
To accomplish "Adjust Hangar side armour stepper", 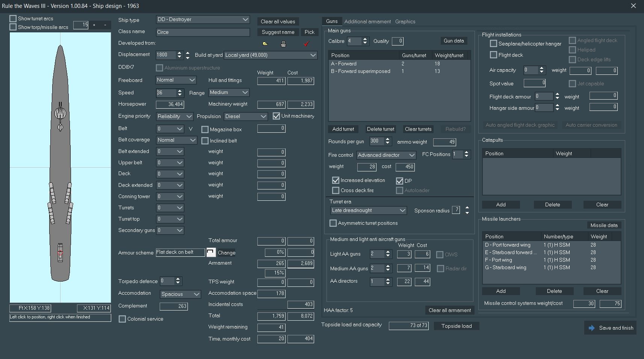I will pos(557,108).
